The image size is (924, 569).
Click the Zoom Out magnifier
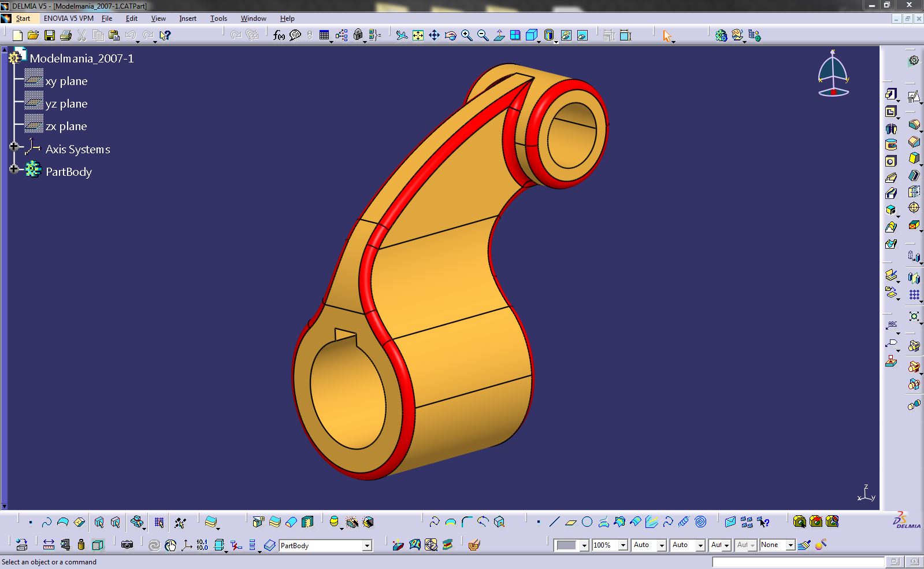pyautogui.click(x=483, y=36)
